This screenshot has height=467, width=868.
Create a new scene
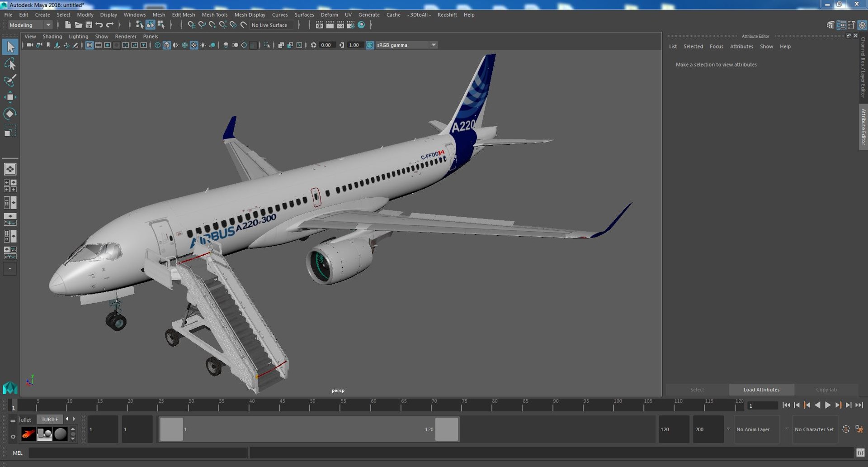pos(68,25)
